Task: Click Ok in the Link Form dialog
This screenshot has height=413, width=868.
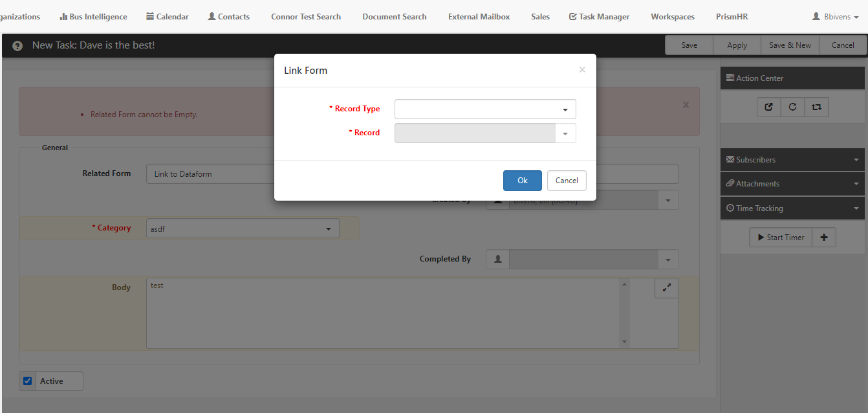Action: (522, 181)
